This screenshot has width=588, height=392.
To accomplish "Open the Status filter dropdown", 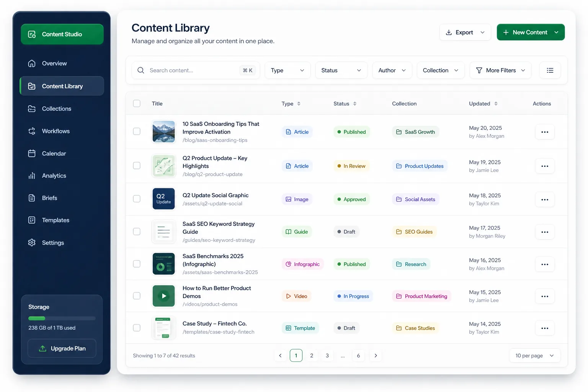I will (341, 70).
